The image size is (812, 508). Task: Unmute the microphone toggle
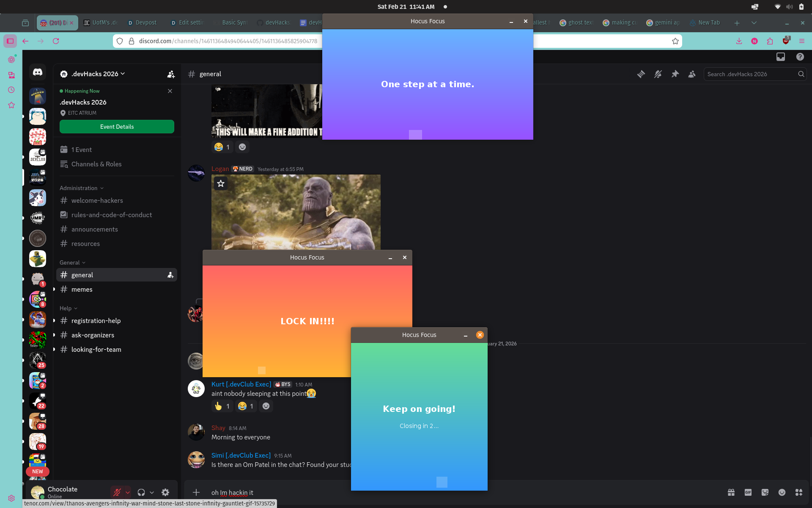click(x=117, y=492)
